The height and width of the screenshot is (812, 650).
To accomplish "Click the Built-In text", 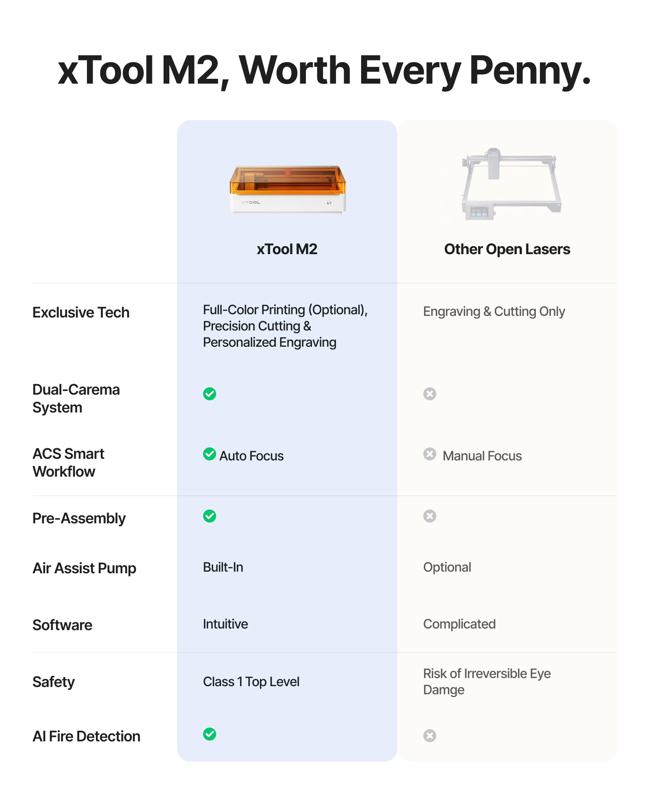I will (223, 567).
